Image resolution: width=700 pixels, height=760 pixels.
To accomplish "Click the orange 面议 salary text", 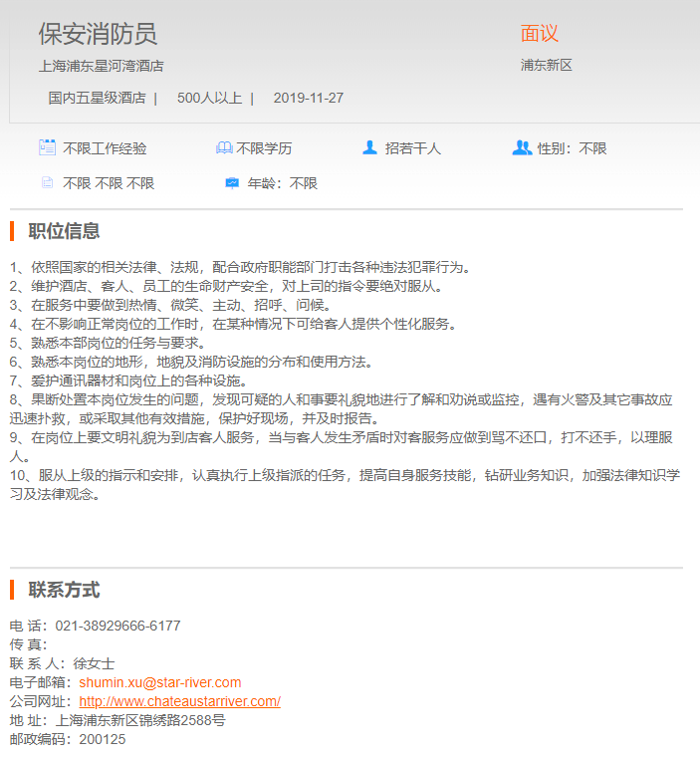I will pos(540,34).
